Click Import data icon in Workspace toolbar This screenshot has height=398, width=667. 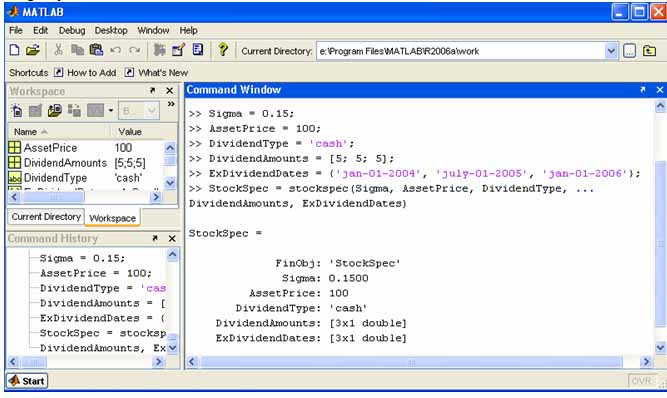click(x=54, y=111)
